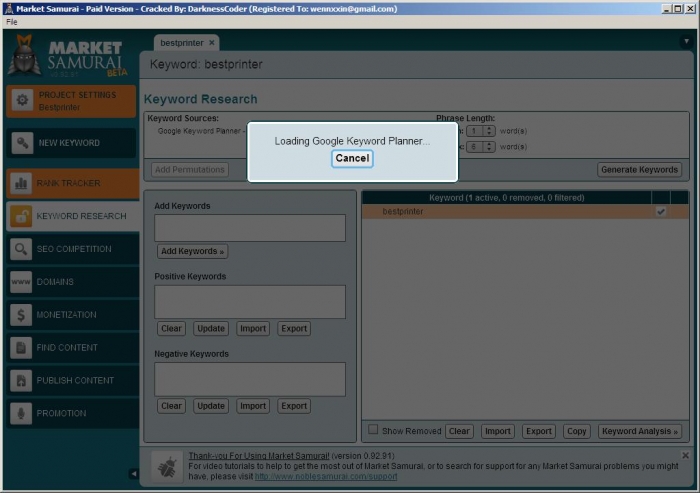Open window system menu icon in title bar
The image size is (700, 493).
9,8
